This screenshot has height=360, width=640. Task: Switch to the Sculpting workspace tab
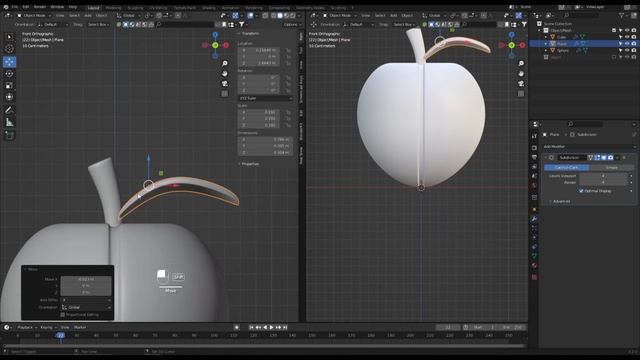135,8
